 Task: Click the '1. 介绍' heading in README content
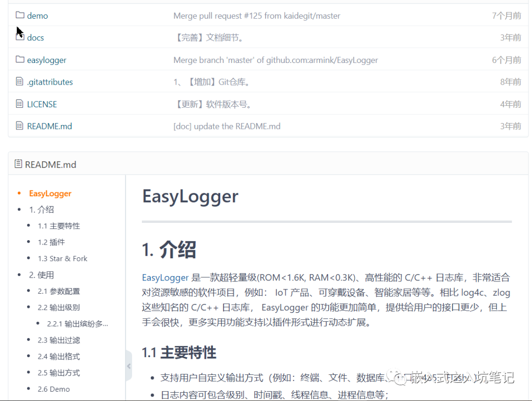coord(169,249)
